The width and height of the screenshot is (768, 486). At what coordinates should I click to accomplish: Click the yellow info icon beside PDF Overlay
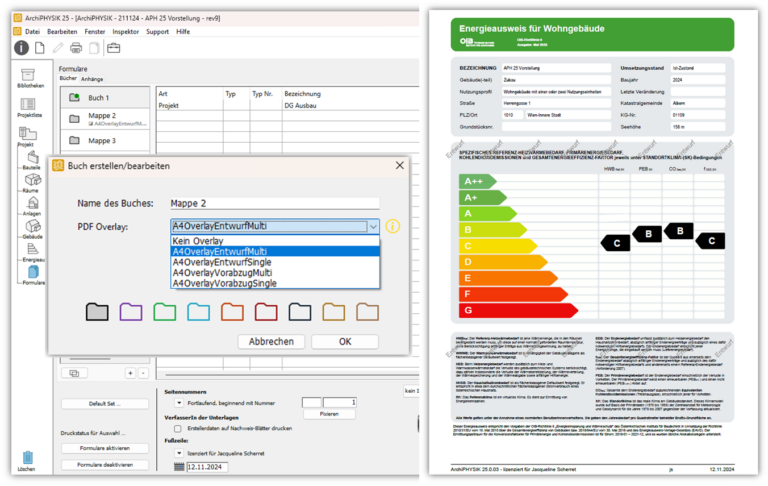392,226
